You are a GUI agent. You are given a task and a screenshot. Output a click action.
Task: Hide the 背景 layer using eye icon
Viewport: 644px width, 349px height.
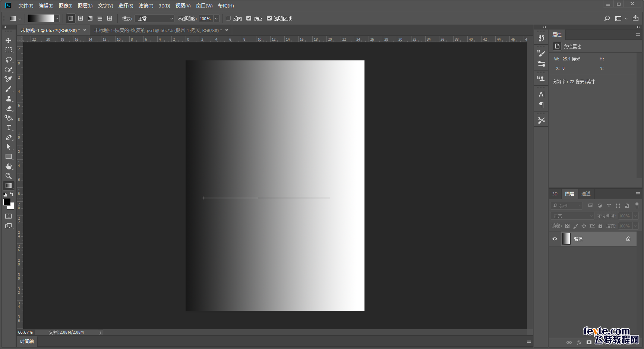tap(555, 239)
